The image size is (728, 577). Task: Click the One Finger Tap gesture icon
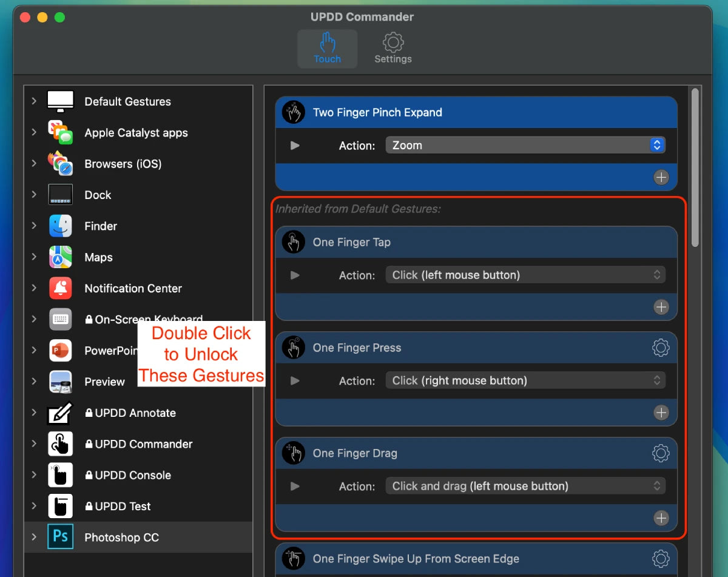[x=294, y=242]
